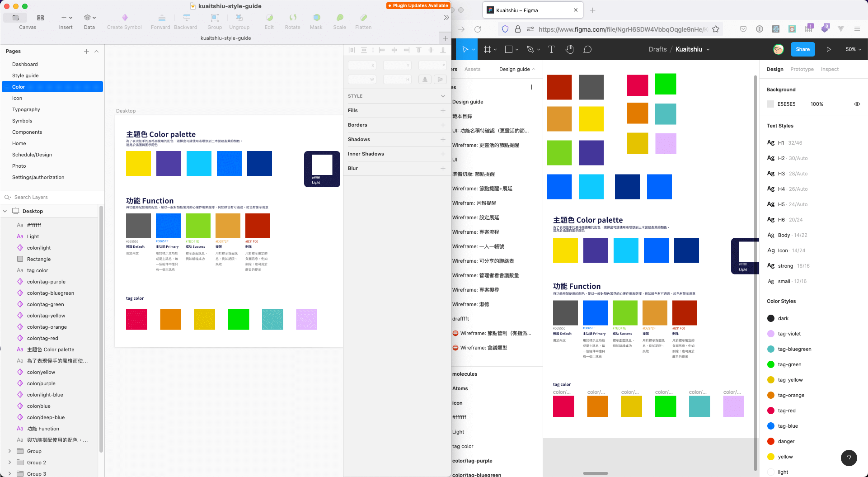Add a Fills style in Sketch inspector
This screenshot has height=477, width=868.
[x=443, y=110]
